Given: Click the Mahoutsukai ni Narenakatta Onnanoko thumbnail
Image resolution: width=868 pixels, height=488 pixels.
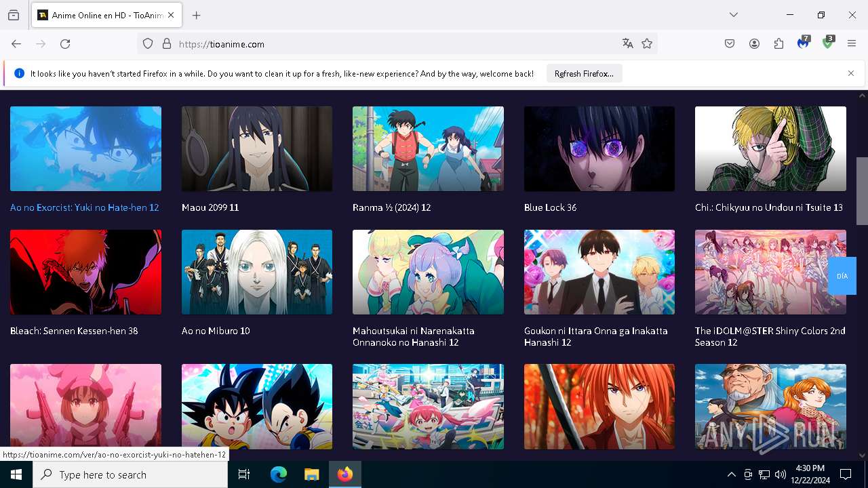Looking at the screenshot, I should click(x=428, y=272).
